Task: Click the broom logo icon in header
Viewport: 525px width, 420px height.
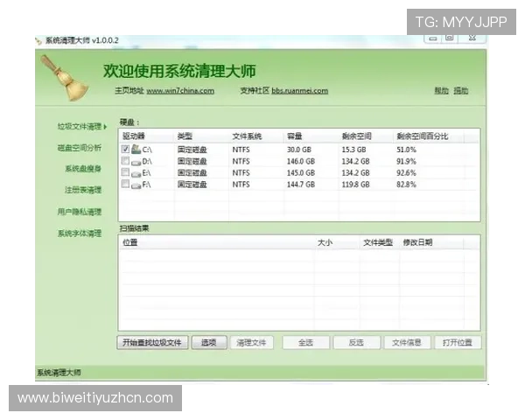Action: coord(65,78)
